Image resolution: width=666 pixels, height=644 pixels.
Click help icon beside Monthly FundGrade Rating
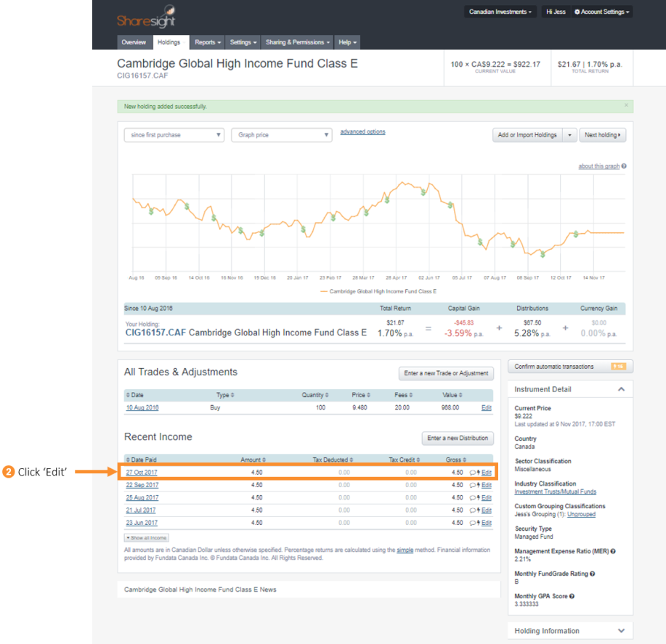point(593,574)
